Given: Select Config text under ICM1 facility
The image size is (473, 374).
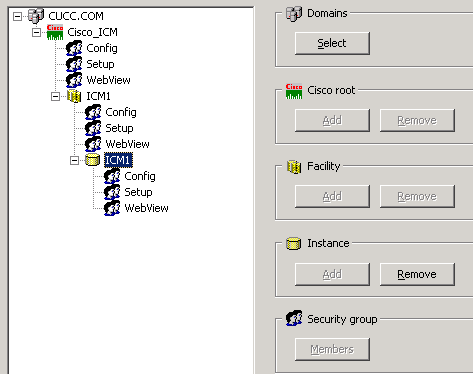Looking at the screenshot, I should [121, 112].
